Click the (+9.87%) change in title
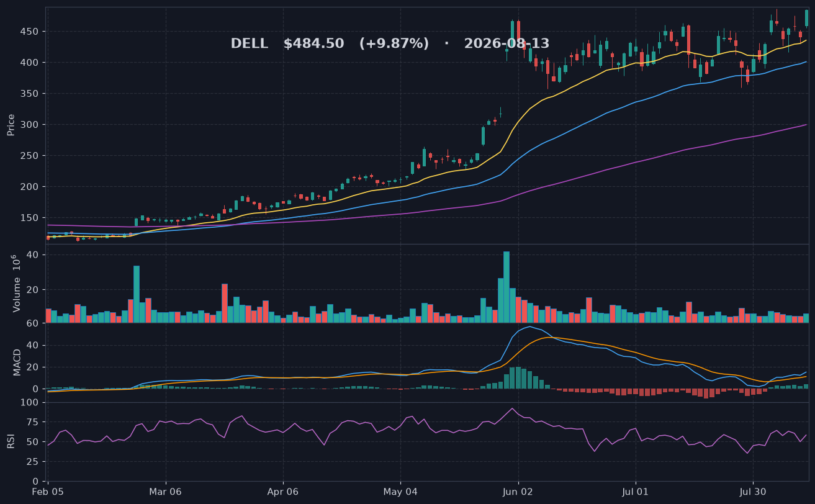The width and height of the screenshot is (815, 504). tap(394, 44)
